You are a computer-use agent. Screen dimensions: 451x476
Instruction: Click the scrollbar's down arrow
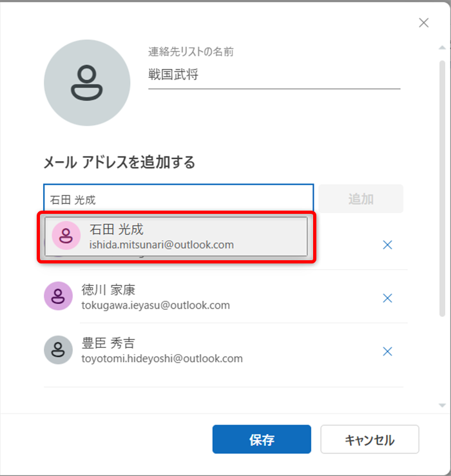[x=442, y=405]
